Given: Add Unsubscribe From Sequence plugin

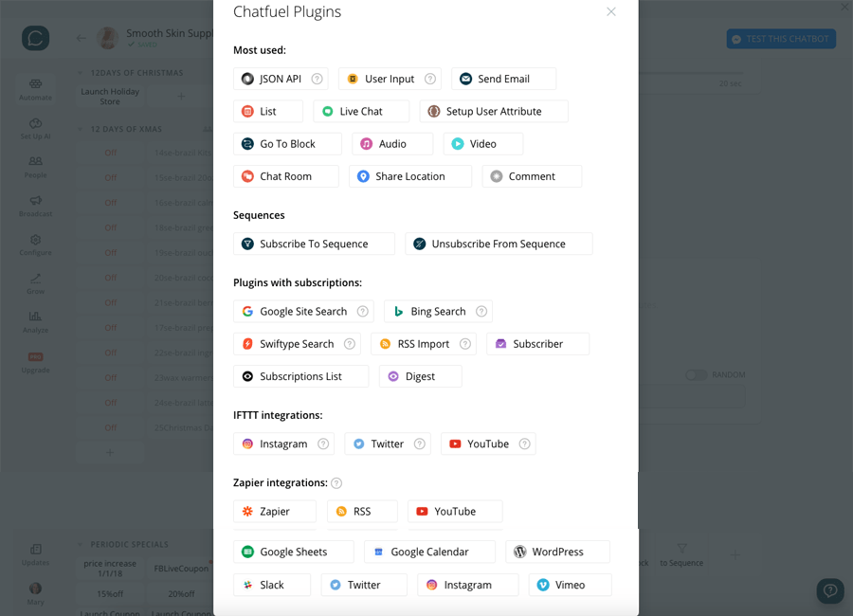Looking at the screenshot, I should [499, 244].
